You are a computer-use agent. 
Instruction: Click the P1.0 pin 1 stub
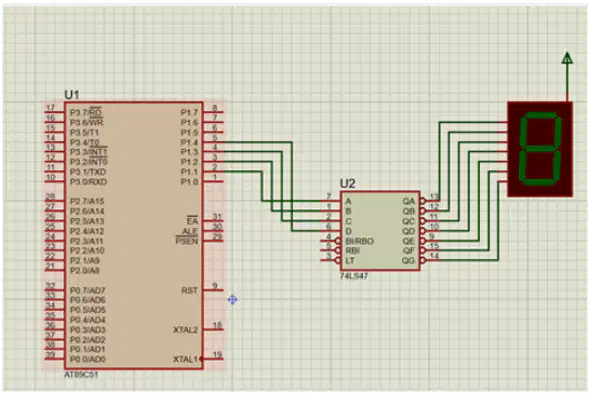[x=213, y=181]
